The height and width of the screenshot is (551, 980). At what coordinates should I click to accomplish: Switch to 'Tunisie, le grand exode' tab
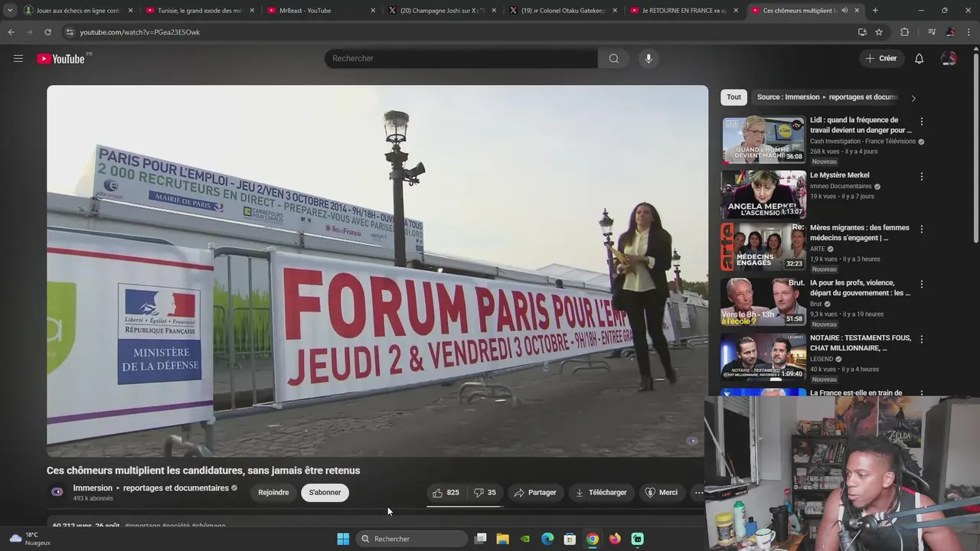[199, 11]
